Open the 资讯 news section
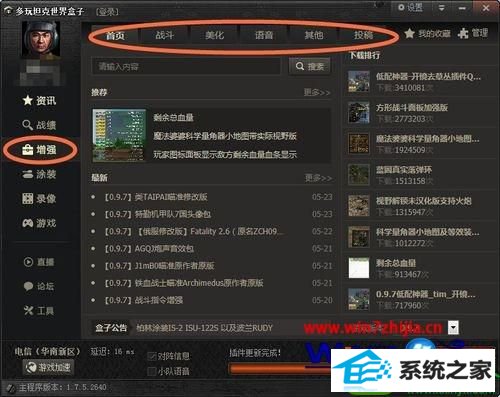Image resolution: width=500 pixels, height=397 pixels. click(x=39, y=100)
